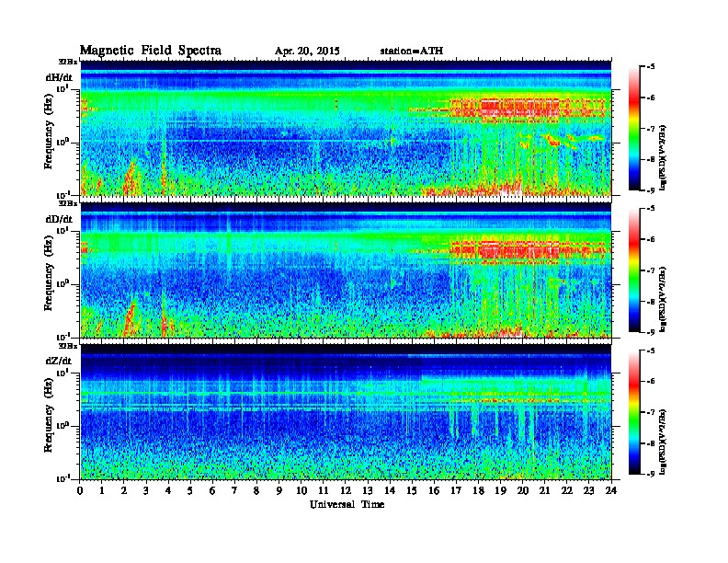Image resolution: width=728 pixels, height=563 pixels.
Task: Click the "Universal Time" axis label
Action: coord(347,504)
